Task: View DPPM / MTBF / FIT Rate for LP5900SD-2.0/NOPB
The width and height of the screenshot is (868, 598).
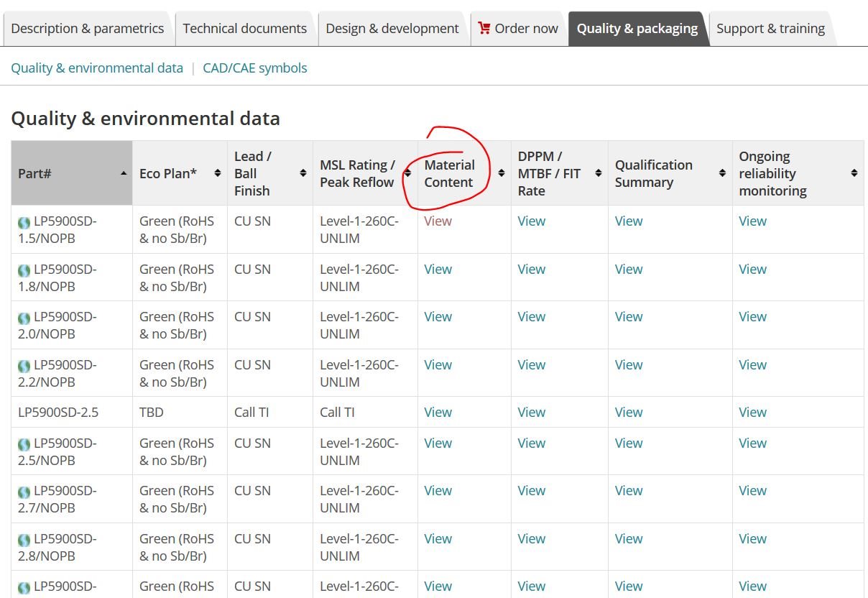Action: click(x=532, y=317)
